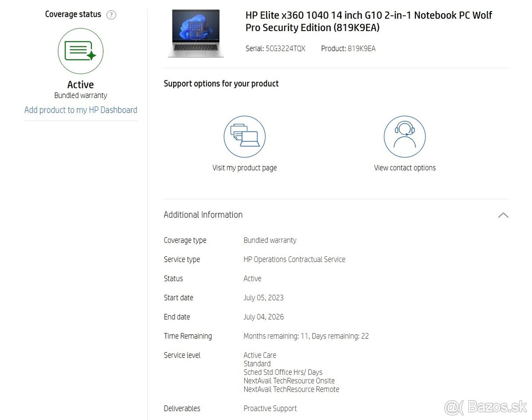Image resolution: width=532 pixels, height=420 pixels.
Task: Click the End date row label
Action: [x=177, y=317]
